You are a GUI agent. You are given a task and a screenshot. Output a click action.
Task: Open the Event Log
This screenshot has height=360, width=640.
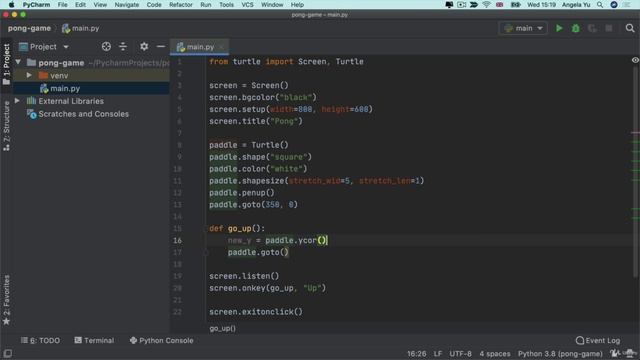click(598, 340)
